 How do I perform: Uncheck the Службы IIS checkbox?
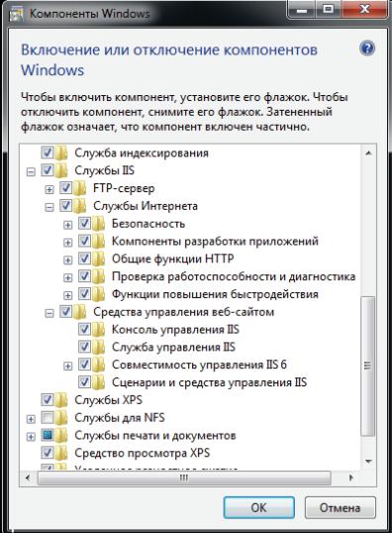coord(48,170)
